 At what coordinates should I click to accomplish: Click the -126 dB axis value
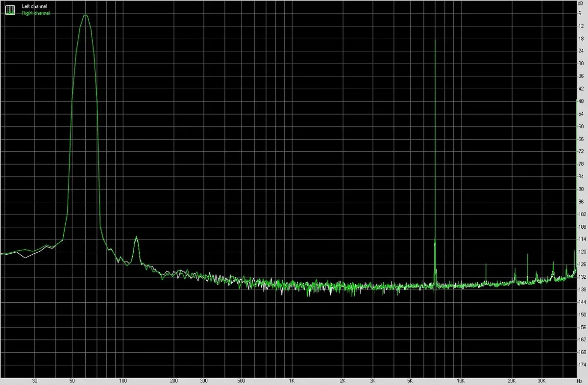point(582,265)
